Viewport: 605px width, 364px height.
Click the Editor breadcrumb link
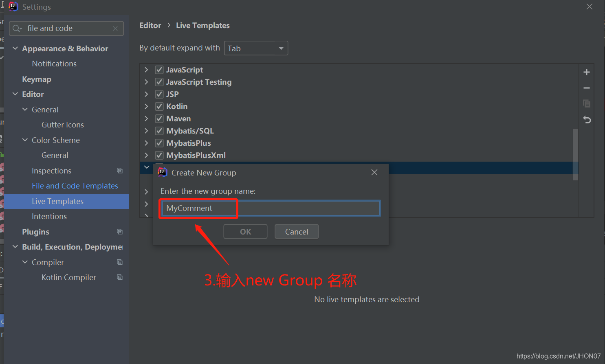coord(150,25)
